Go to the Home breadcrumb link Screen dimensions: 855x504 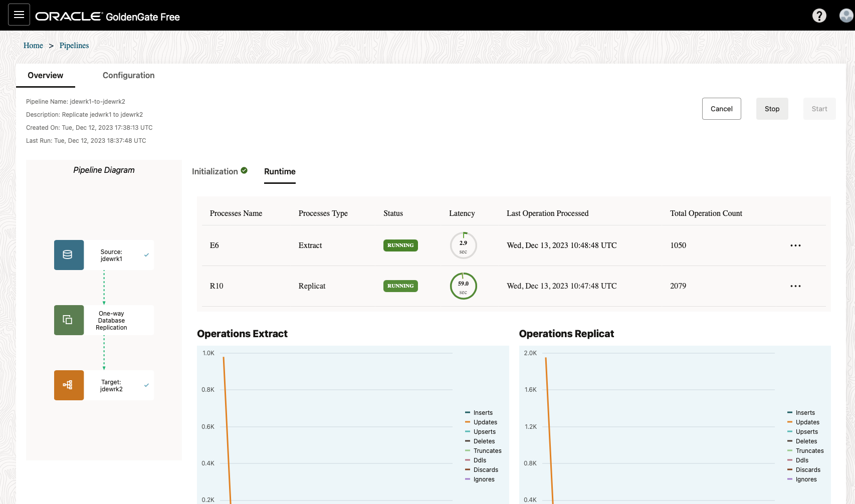click(33, 46)
